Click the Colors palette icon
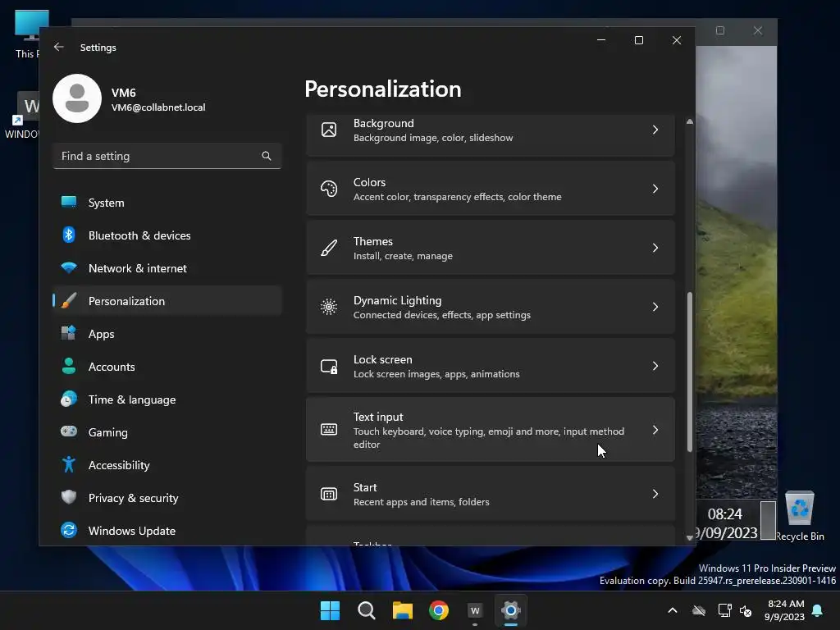 [x=329, y=189]
